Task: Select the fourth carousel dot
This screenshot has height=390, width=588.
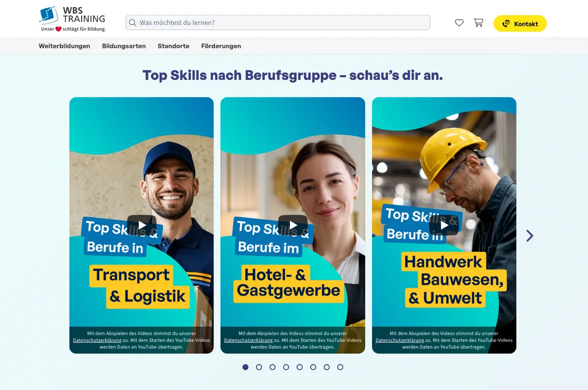Action: click(286, 367)
